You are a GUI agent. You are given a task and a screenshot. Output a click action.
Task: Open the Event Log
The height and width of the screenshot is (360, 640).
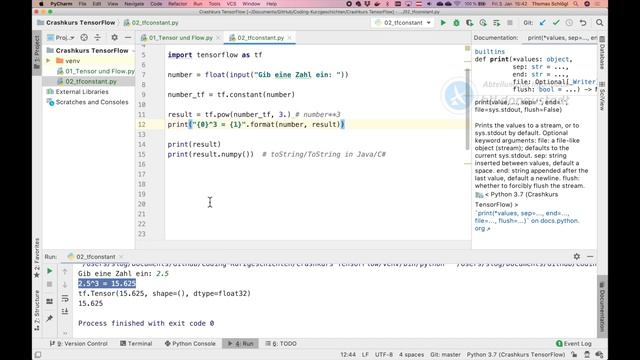[x=573, y=344]
